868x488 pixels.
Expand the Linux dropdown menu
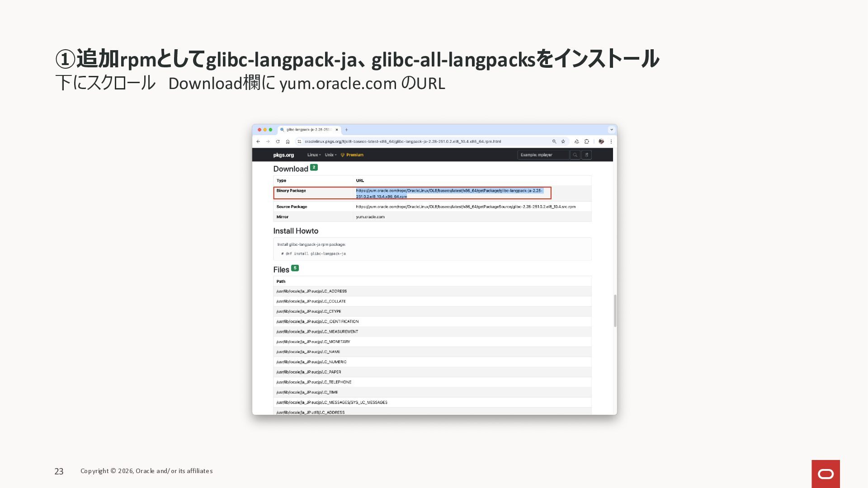pos(314,155)
